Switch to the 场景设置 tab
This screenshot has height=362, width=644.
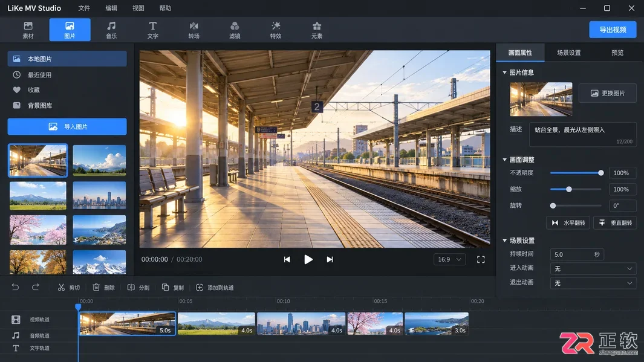(569, 53)
